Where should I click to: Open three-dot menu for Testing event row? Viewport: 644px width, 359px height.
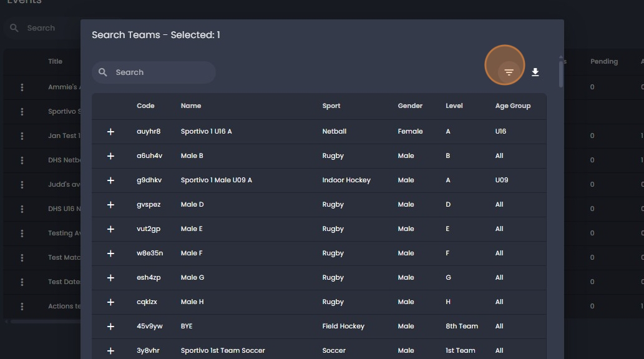pos(22,234)
